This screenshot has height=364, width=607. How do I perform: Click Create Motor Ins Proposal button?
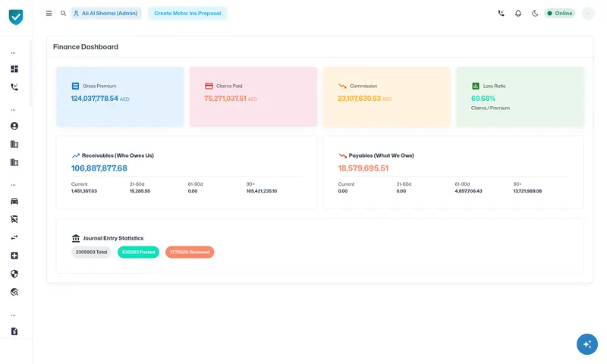(x=187, y=13)
